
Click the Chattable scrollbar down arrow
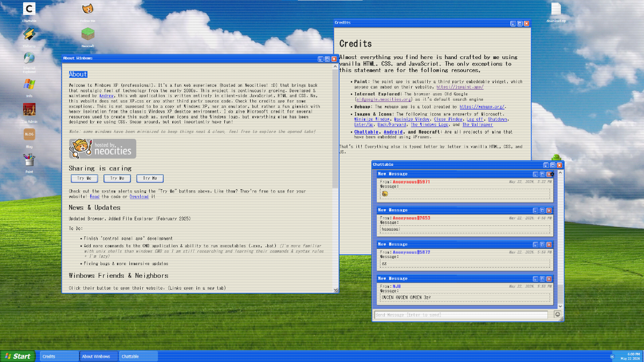561,306
